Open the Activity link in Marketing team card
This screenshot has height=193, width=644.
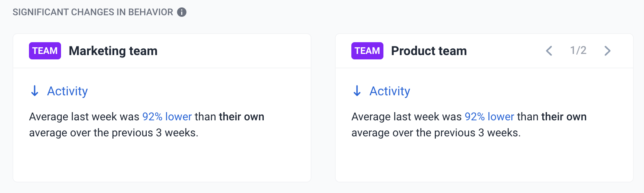point(67,91)
